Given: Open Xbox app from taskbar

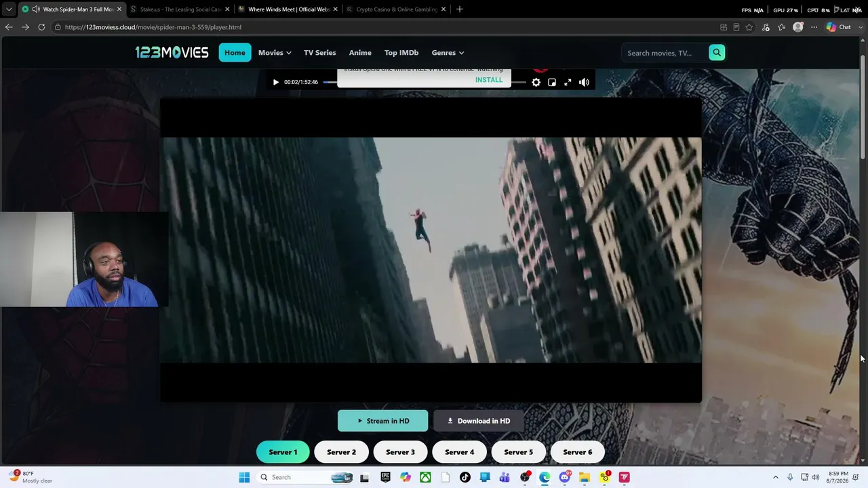Looking at the screenshot, I should [425, 477].
